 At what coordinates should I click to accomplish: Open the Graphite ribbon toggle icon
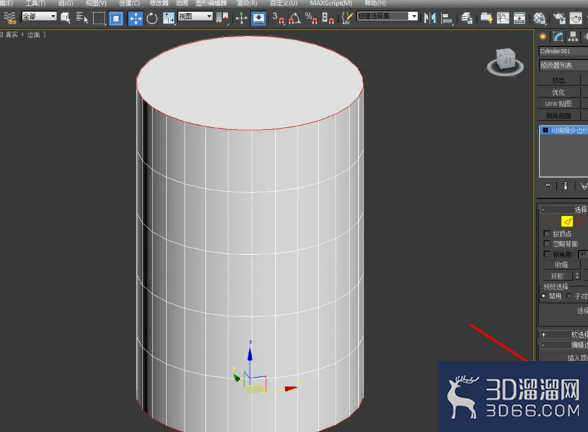[x=486, y=18]
